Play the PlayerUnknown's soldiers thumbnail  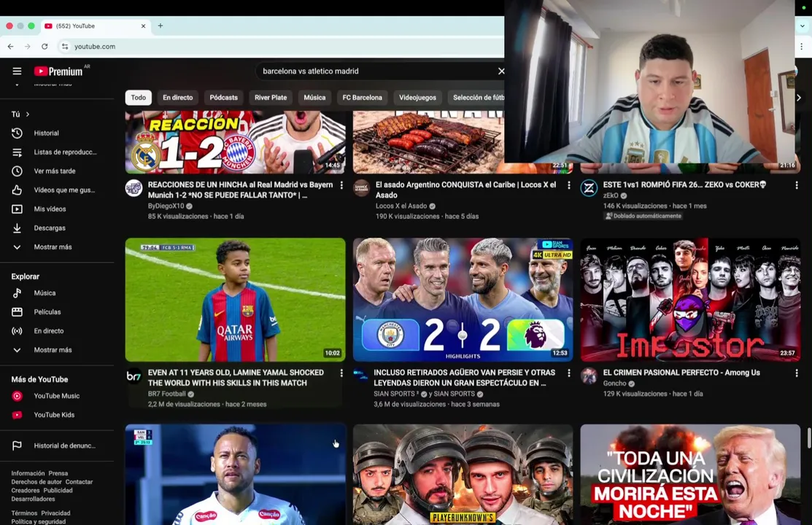pos(463,475)
